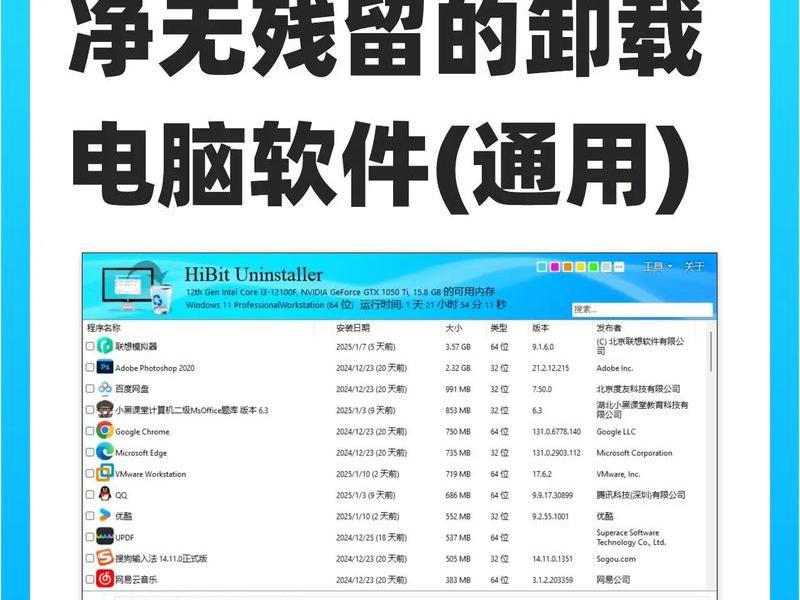Tick the 搜狗输入法 checkbox

[x=90, y=558]
